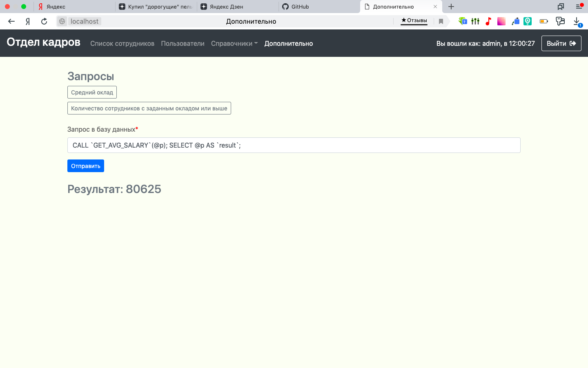Viewport: 588px width, 368px height.
Task: Open the teal lightbulb gear extension
Action: (528, 21)
